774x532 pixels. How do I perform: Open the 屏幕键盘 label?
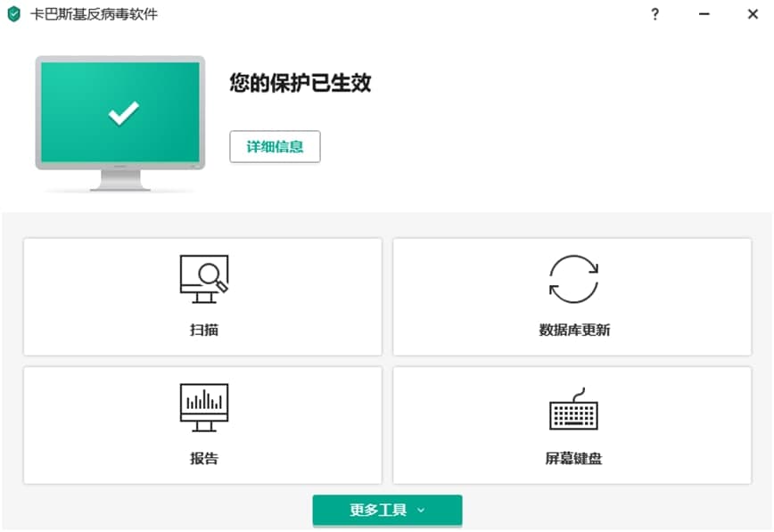pos(573,458)
